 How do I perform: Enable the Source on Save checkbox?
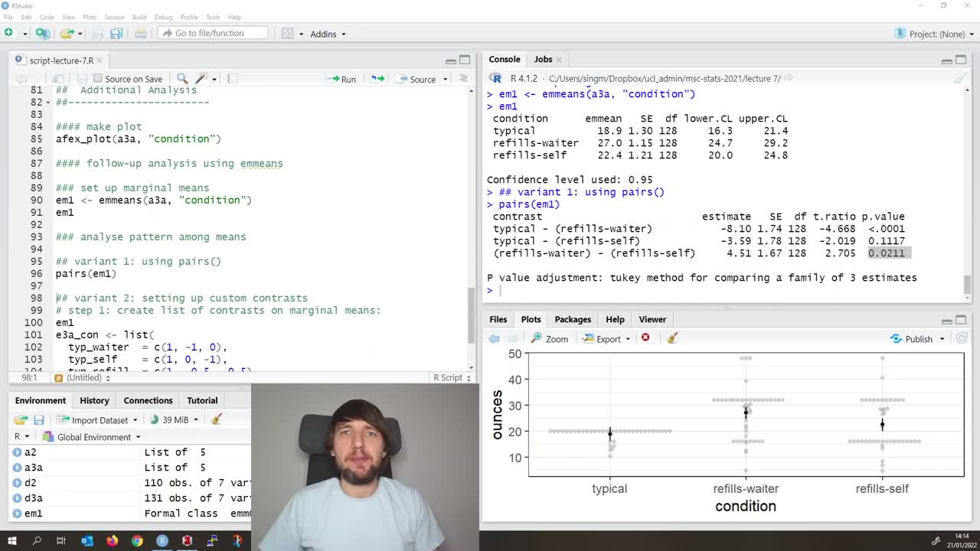(x=99, y=78)
